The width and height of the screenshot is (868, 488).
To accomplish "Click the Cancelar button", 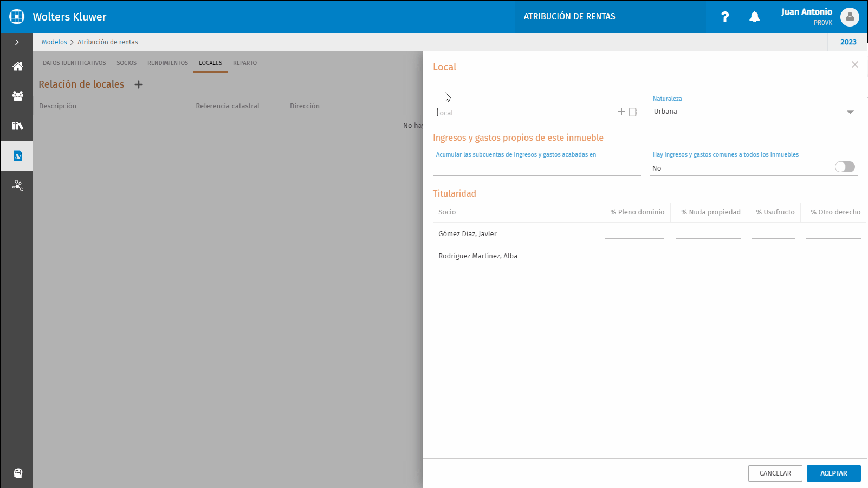I will (775, 473).
